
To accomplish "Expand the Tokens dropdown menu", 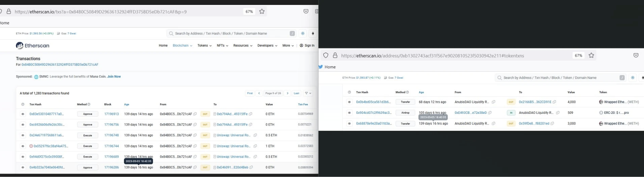I will [204, 46].
